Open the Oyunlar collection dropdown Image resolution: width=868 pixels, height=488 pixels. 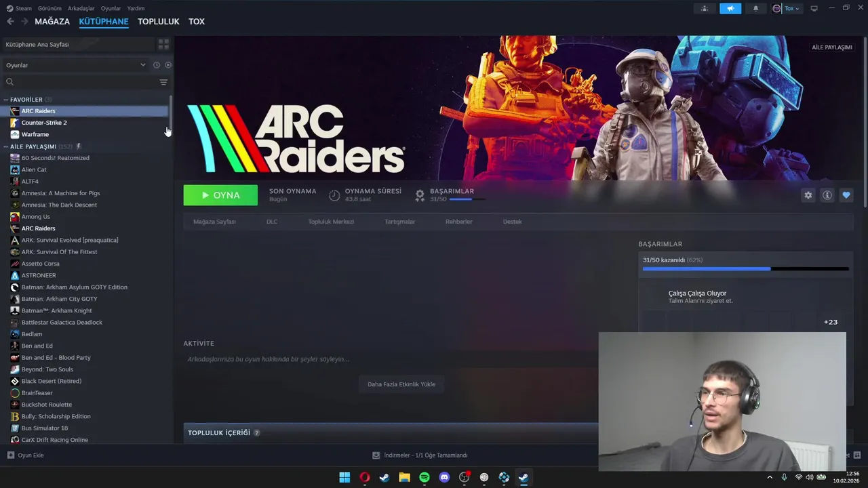75,65
